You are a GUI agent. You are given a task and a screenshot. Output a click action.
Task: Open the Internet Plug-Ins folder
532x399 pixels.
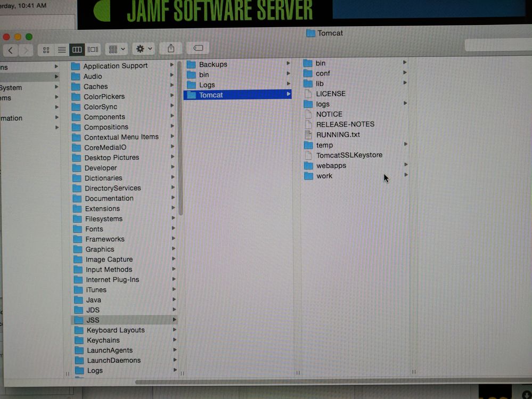pos(112,280)
